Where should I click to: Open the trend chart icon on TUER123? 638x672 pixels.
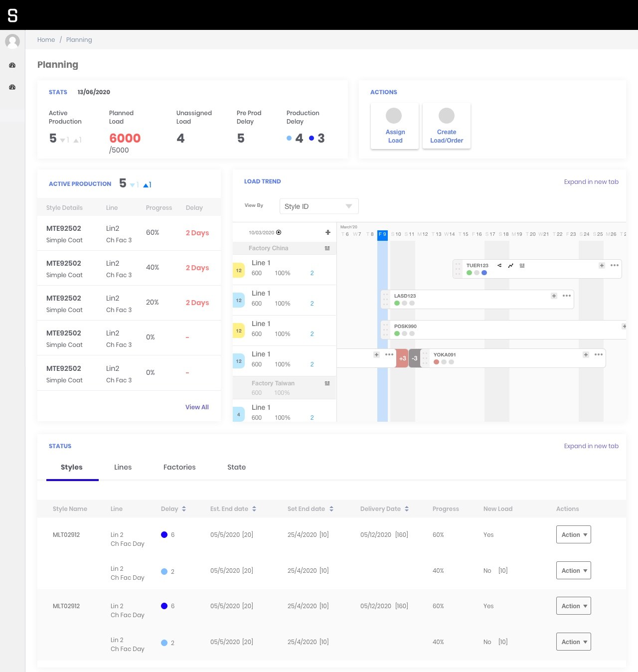(x=511, y=266)
